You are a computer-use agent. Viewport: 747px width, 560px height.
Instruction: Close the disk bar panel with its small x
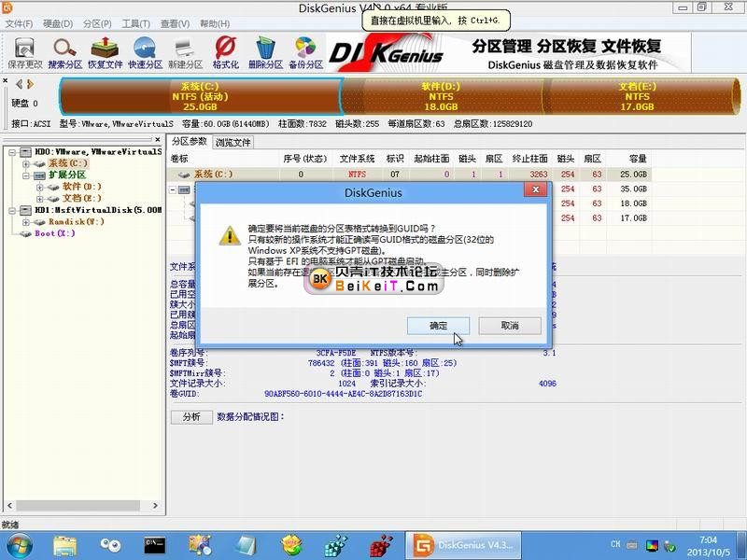click(x=6, y=80)
